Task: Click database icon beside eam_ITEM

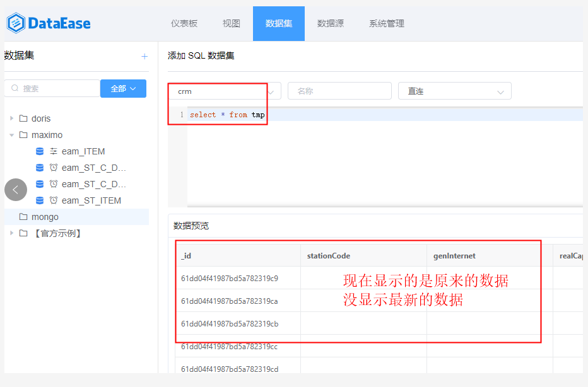Action: pyautogui.click(x=40, y=151)
